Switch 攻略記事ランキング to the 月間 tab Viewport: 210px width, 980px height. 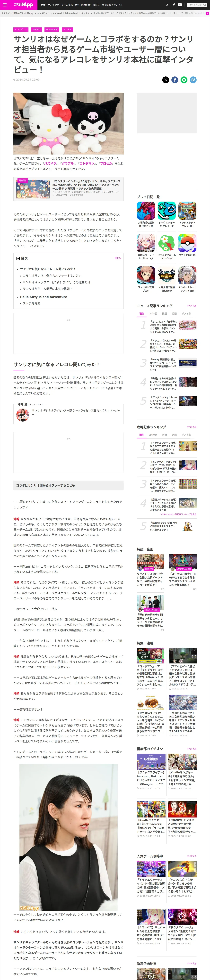click(174, 435)
